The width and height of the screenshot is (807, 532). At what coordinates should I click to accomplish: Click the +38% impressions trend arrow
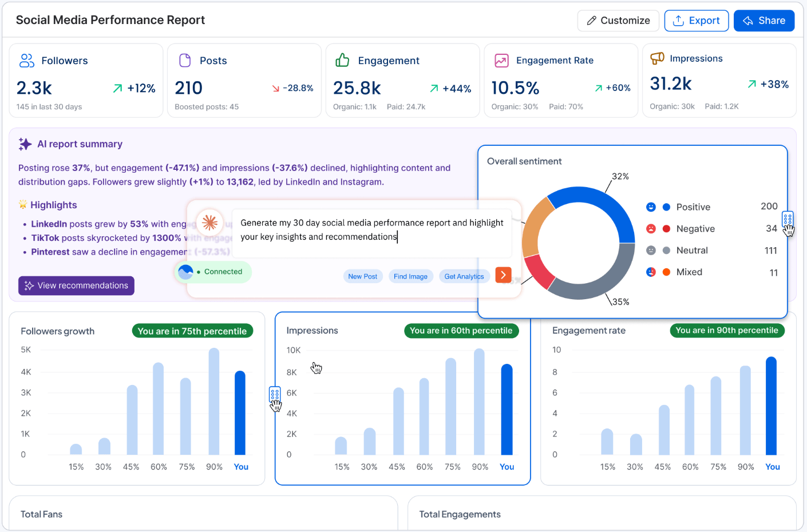pos(752,84)
